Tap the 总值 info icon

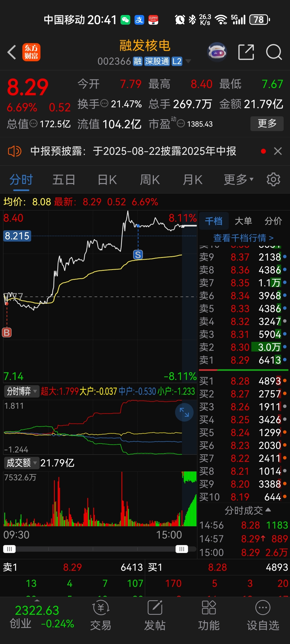(33, 123)
